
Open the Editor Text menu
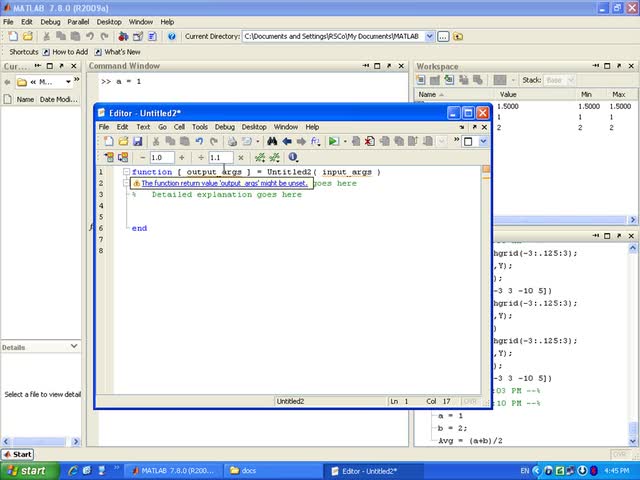pos(143,127)
